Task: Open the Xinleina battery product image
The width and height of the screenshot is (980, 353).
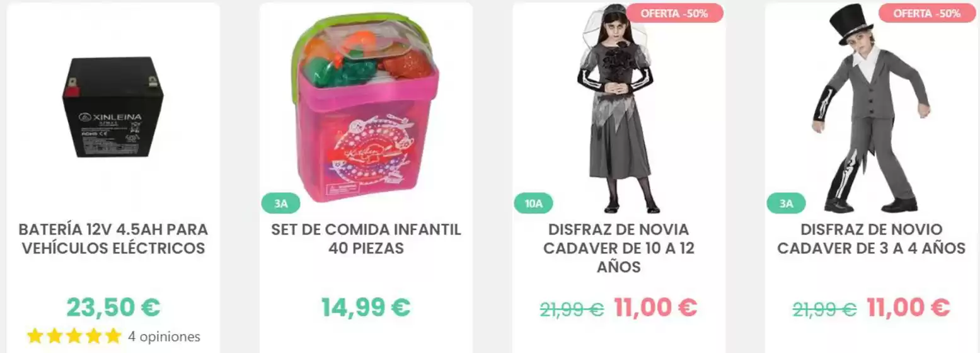Action: click(x=113, y=115)
